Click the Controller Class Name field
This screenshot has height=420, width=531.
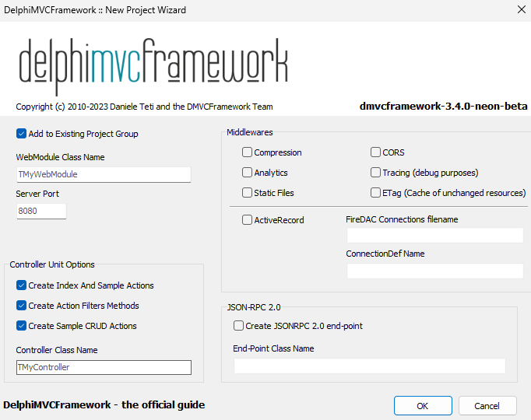[x=104, y=367]
